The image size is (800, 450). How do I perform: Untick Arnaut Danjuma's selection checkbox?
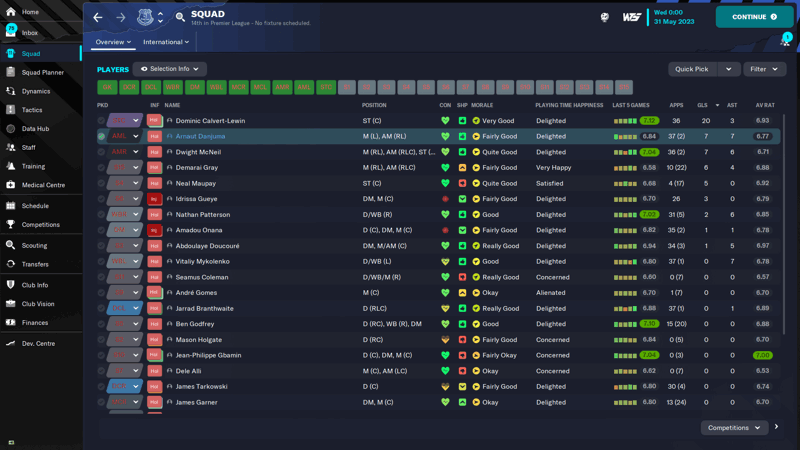click(x=101, y=136)
